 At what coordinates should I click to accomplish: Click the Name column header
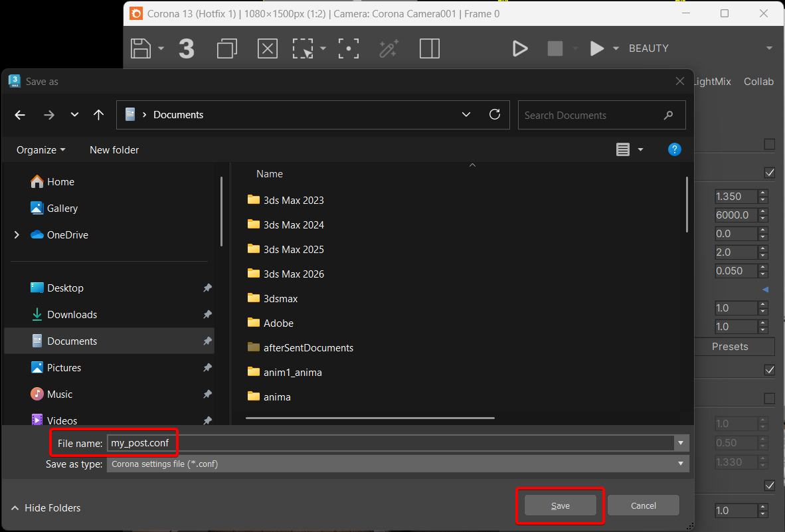[x=270, y=173]
